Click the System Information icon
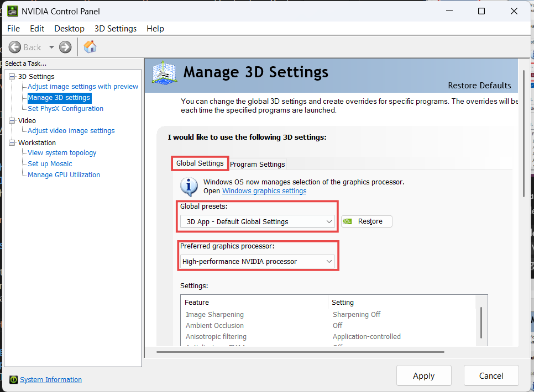Screen dimensions: 534x392 [14, 380]
